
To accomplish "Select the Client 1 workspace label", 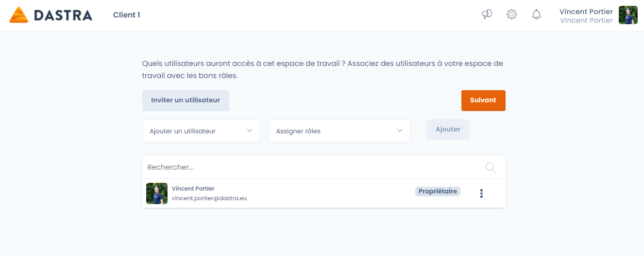I will click(x=127, y=15).
